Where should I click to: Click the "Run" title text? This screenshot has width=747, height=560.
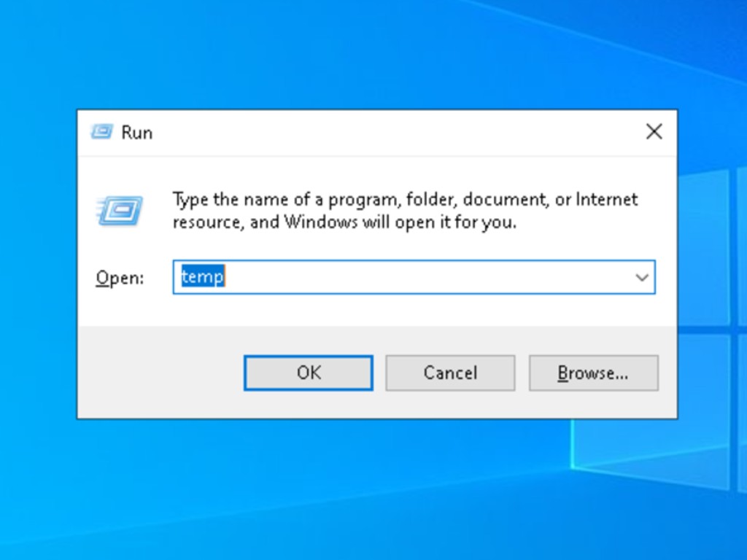click(137, 133)
